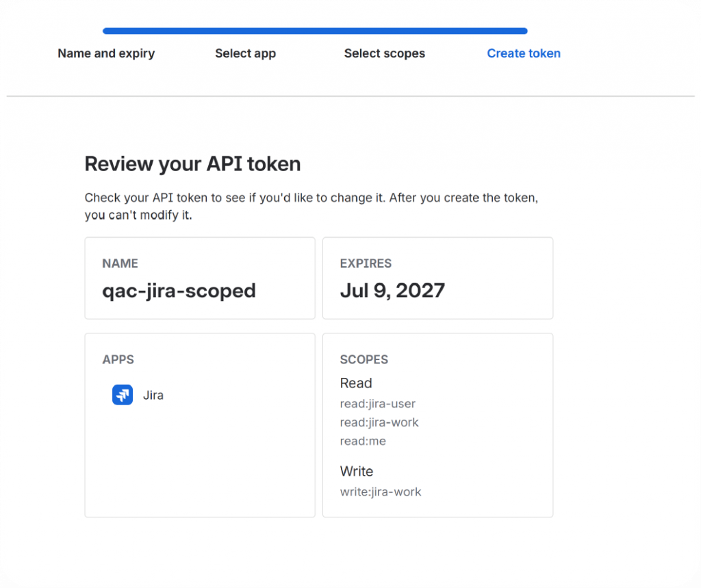701x588 pixels.
Task: Click the SCOPES card label
Action: coord(364,359)
